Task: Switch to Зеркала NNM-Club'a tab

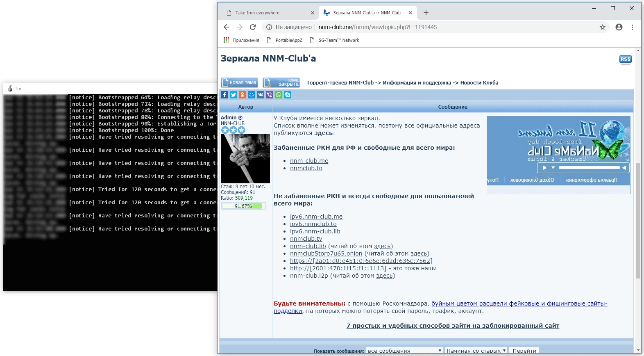Action: tap(367, 13)
